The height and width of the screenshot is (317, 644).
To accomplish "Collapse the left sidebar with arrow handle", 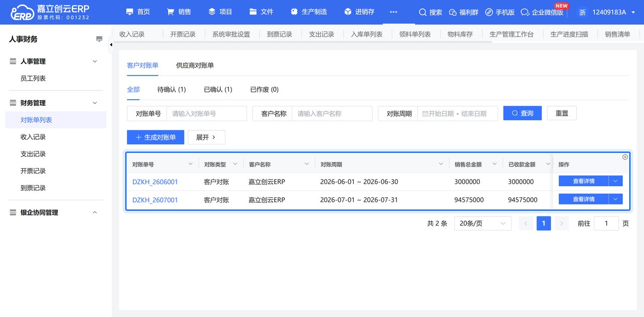I will [x=111, y=45].
